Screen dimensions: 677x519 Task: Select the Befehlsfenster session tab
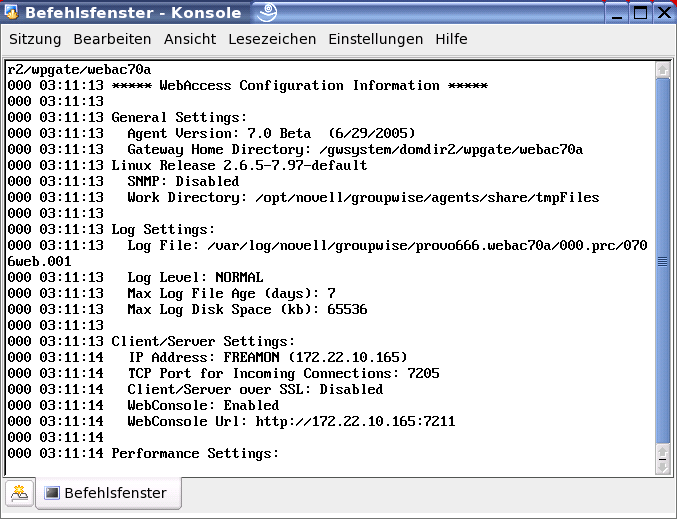tap(109, 493)
